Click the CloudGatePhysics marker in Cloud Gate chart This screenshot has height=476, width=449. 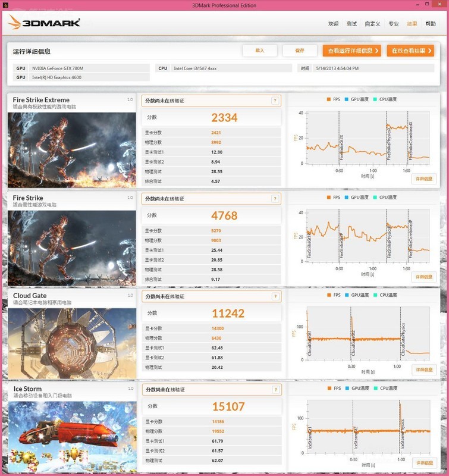403,339
